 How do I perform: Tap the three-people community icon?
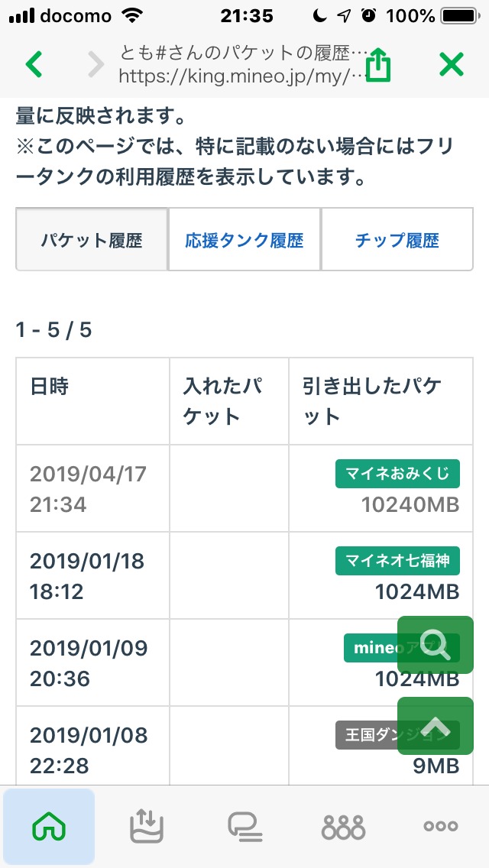click(x=343, y=827)
